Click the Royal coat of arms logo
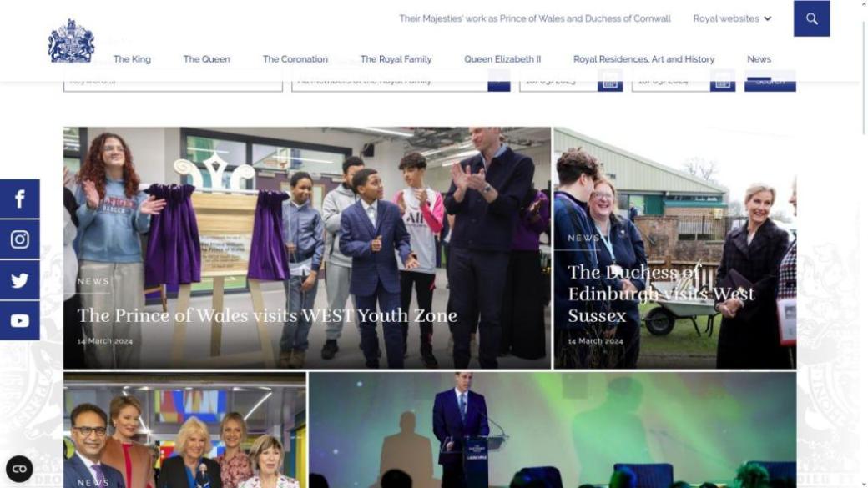Viewport: 868px width, 488px height. coord(71,41)
